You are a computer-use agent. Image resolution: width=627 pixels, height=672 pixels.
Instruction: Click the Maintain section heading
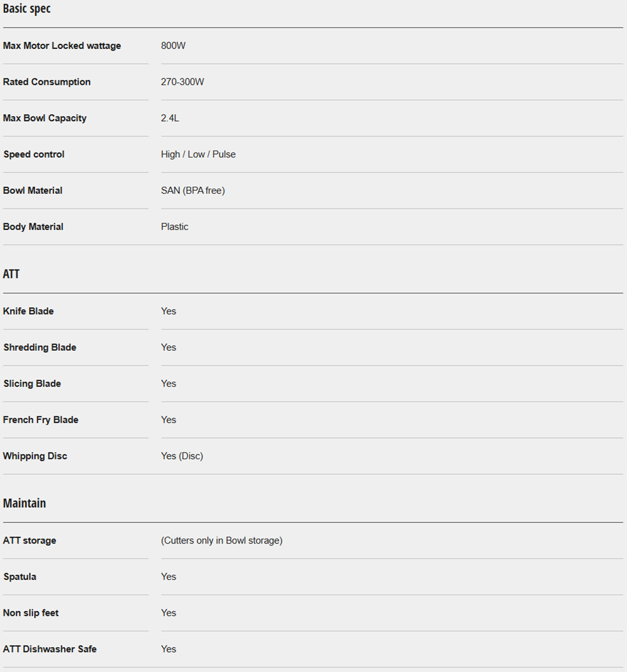pyautogui.click(x=24, y=503)
